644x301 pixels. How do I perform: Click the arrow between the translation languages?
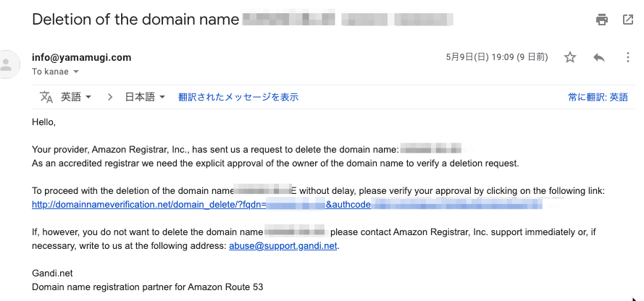[x=109, y=97]
